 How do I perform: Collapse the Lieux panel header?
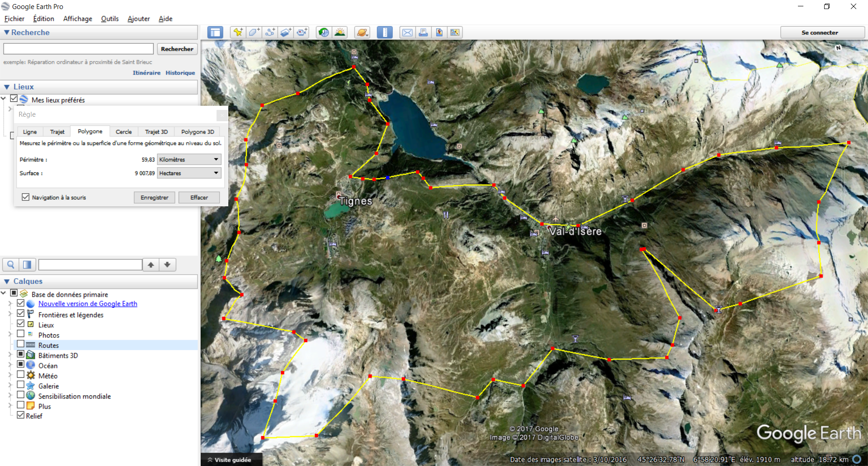tap(7, 87)
